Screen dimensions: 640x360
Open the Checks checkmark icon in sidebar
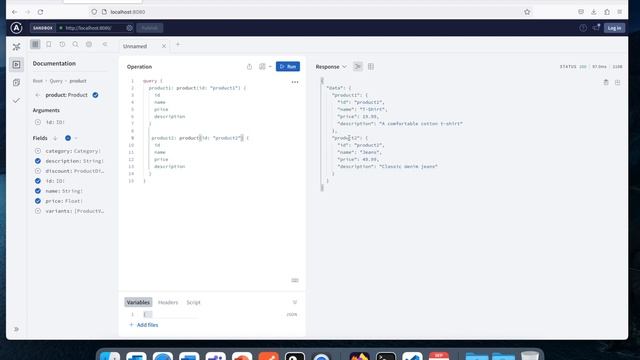pos(16,100)
